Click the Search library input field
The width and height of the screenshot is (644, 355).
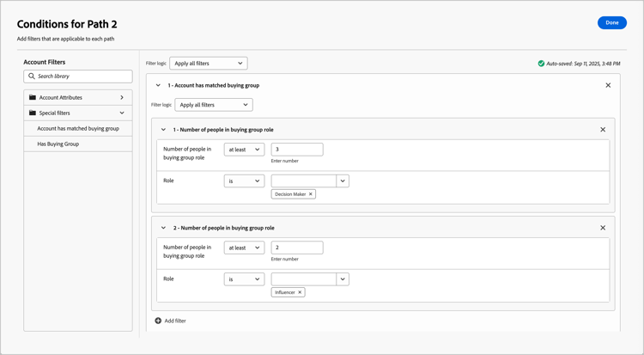pos(82,77)
